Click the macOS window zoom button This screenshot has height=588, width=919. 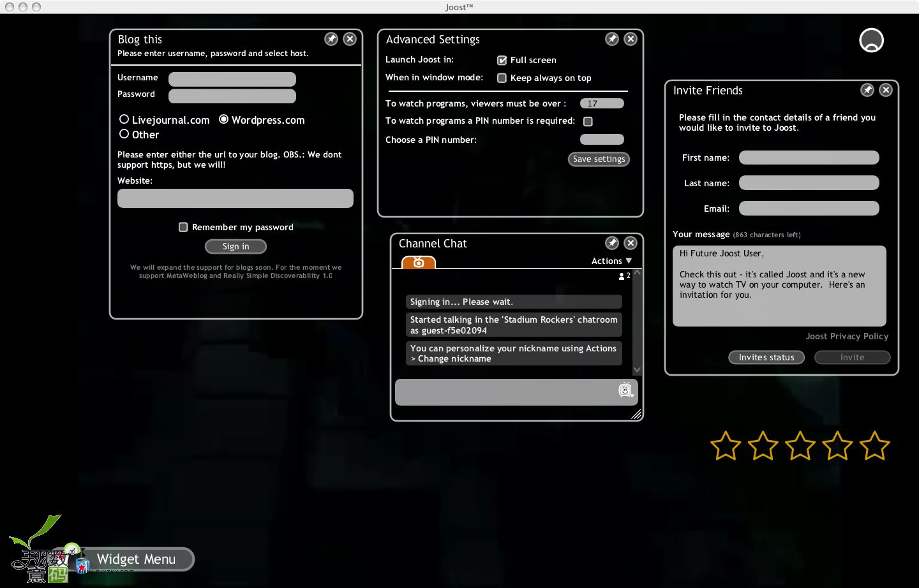(36, 7)
